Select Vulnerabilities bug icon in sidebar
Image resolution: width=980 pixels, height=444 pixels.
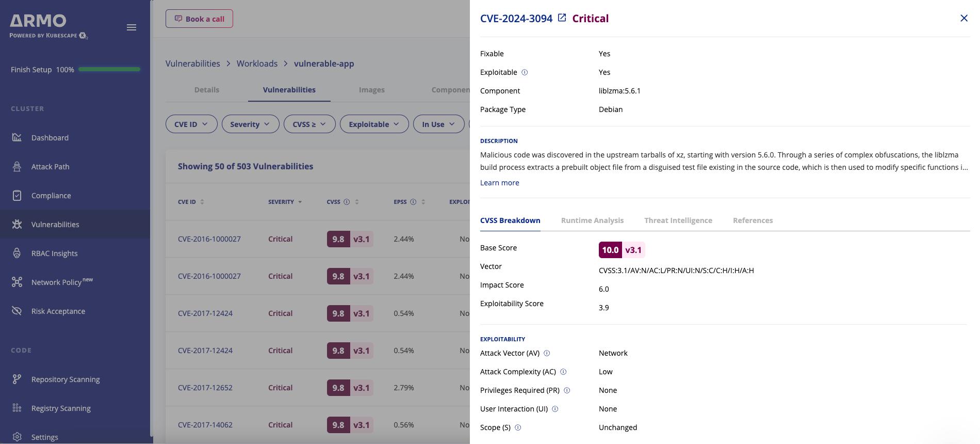(17, 224)
